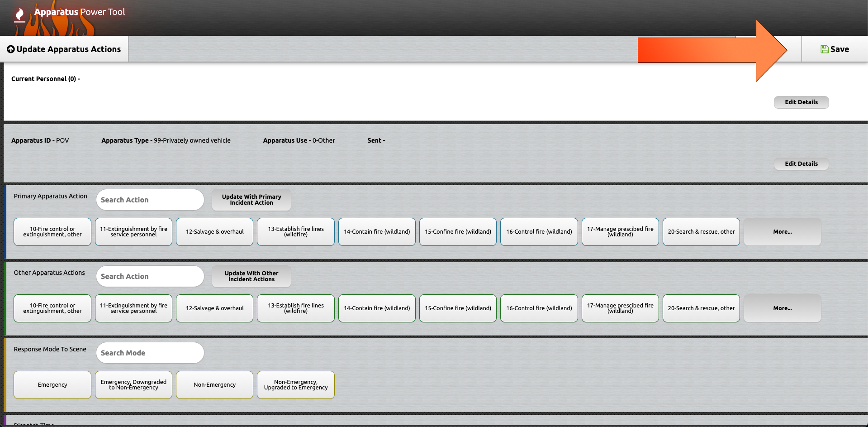
Task: Expand More other apparatus actions
Action: click(782, 308)
